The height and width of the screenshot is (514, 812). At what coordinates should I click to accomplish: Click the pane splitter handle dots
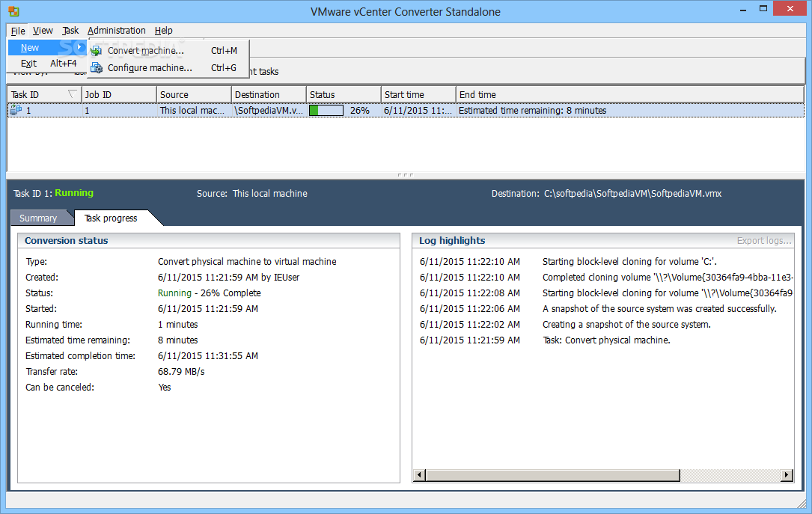pos(405,175)
